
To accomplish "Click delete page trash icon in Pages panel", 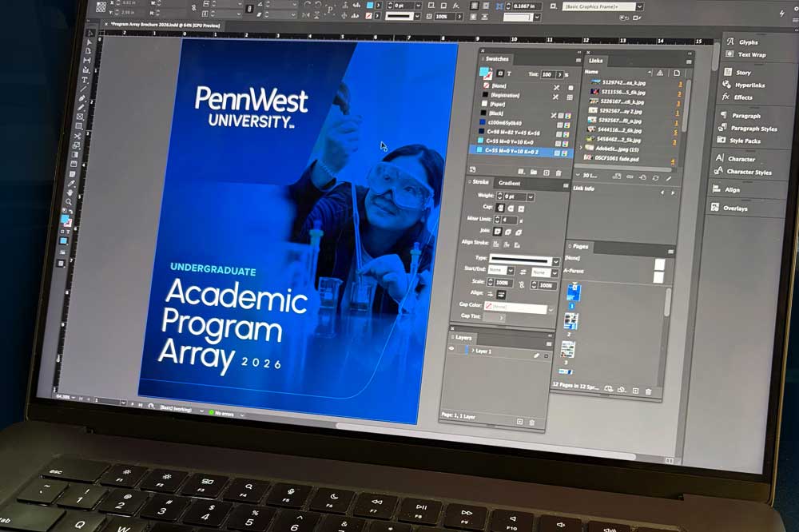I will (648, 392).
